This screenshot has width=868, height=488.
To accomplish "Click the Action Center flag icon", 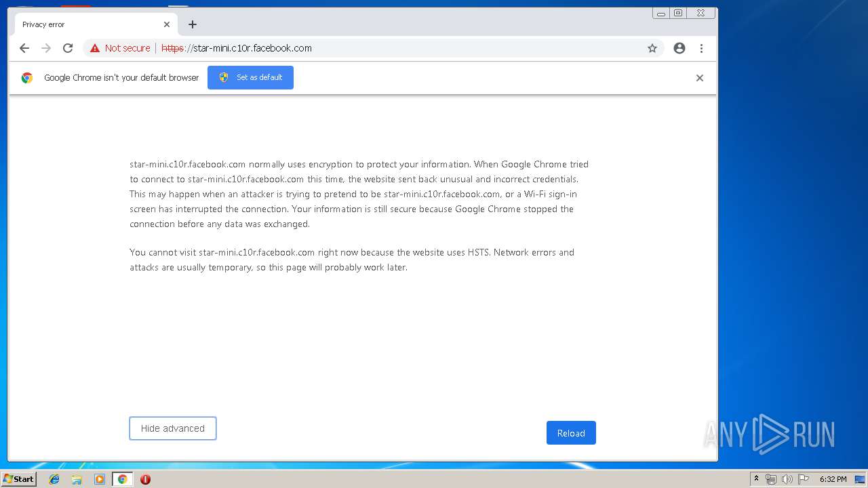I will (x=803, y=479).
